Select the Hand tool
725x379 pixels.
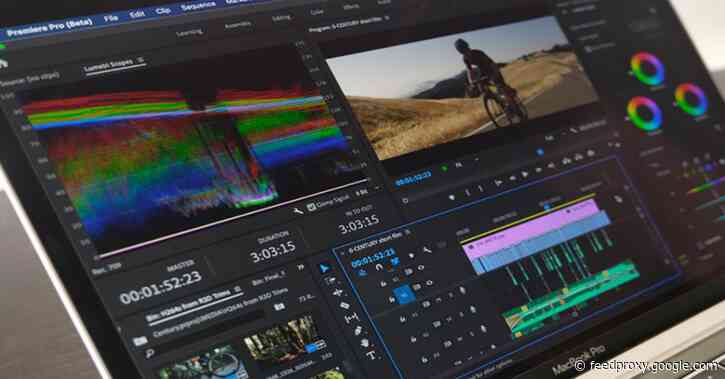[x=365, y=343]
